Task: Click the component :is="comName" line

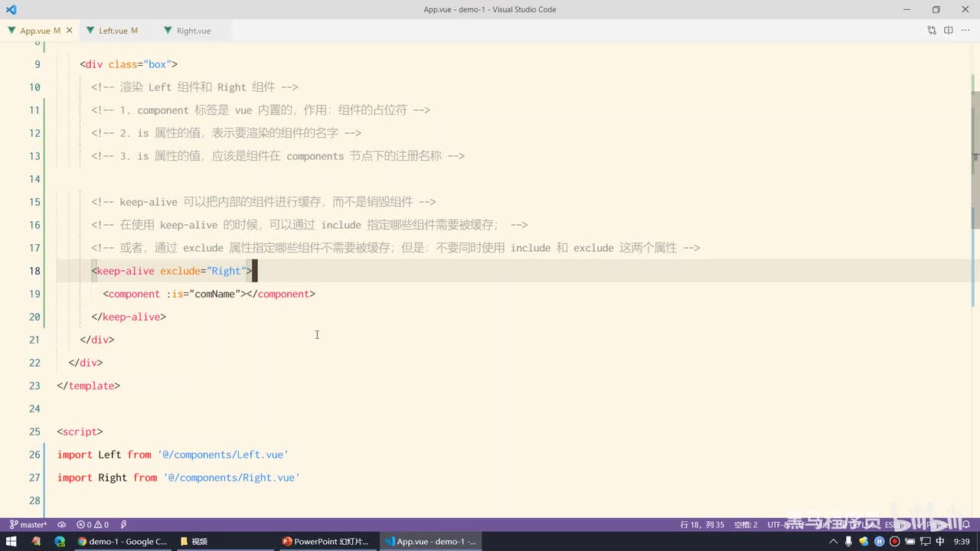Action: click(209, 294)
